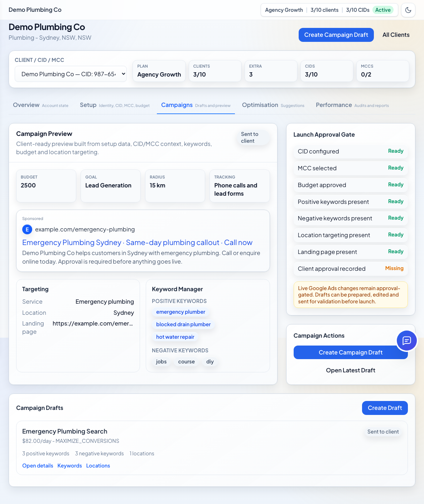Open the All Clients link
Image resolution: width=424 pixels, height=504 pixels.
pos(396,35)
